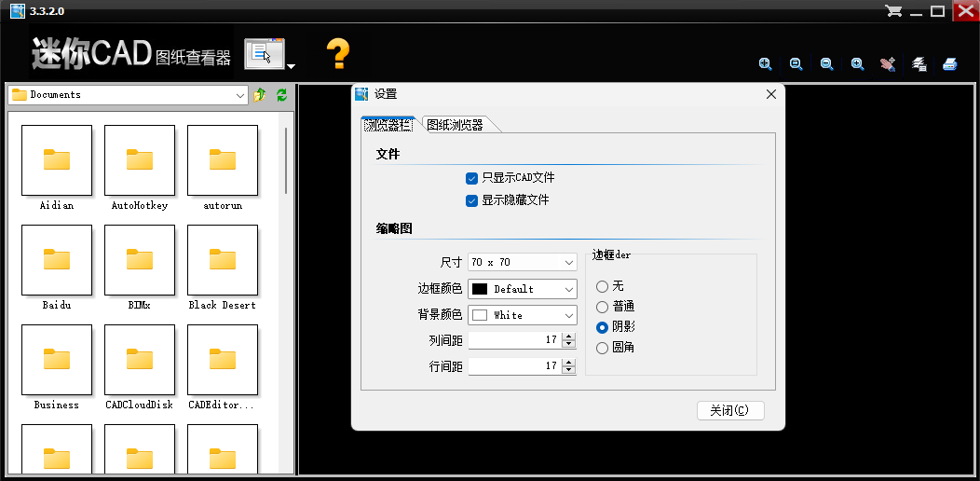Switch to the 图纸浏览器 tab
This screenshot has height=481, width=980.
point(455,125)
